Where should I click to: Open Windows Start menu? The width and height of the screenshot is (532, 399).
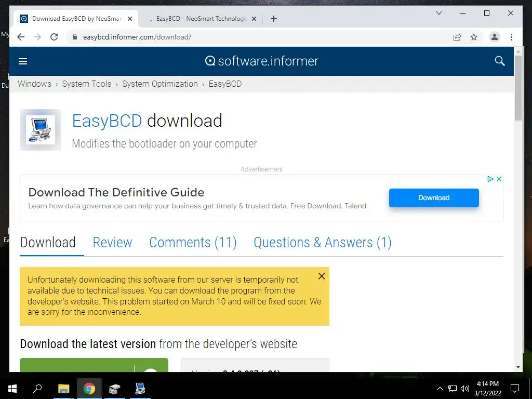[x=12, y=389]
